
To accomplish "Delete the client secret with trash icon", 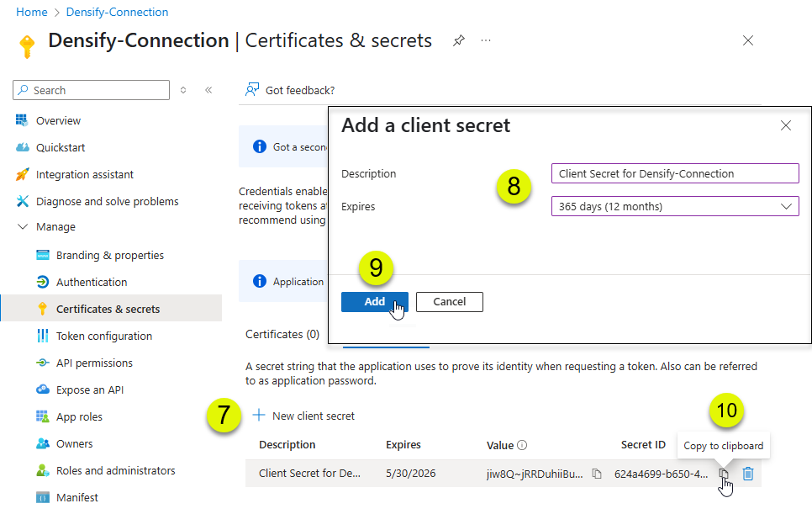I will tap(748, 474).
